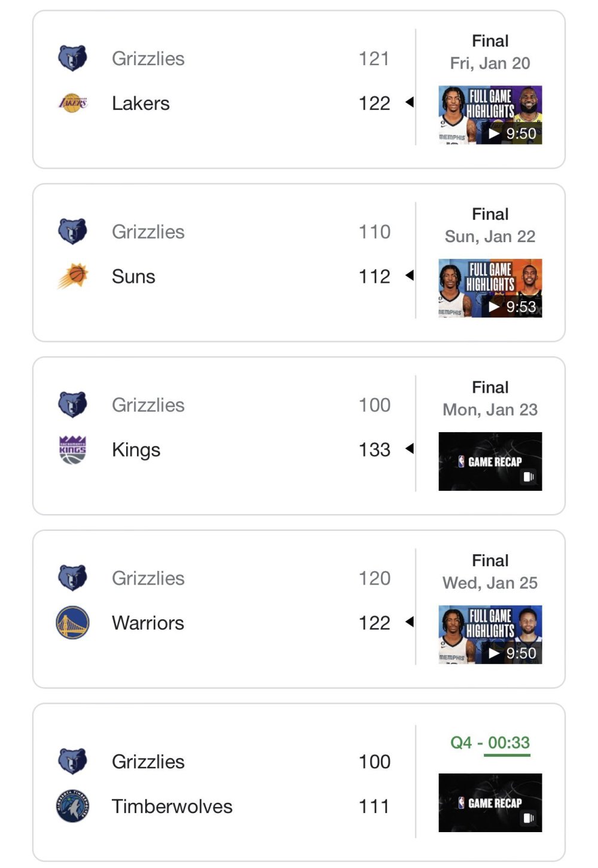
Task: Select the Lakers team name
Action: click(x=141, y=103)
